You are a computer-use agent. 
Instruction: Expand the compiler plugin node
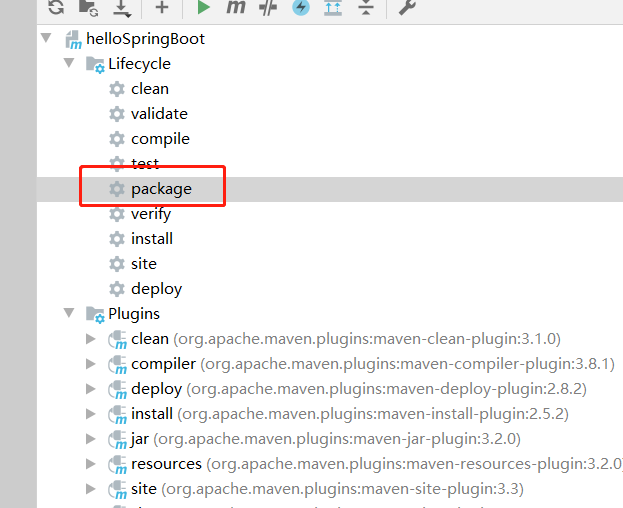pyautogui.click(x=92, y=363)
